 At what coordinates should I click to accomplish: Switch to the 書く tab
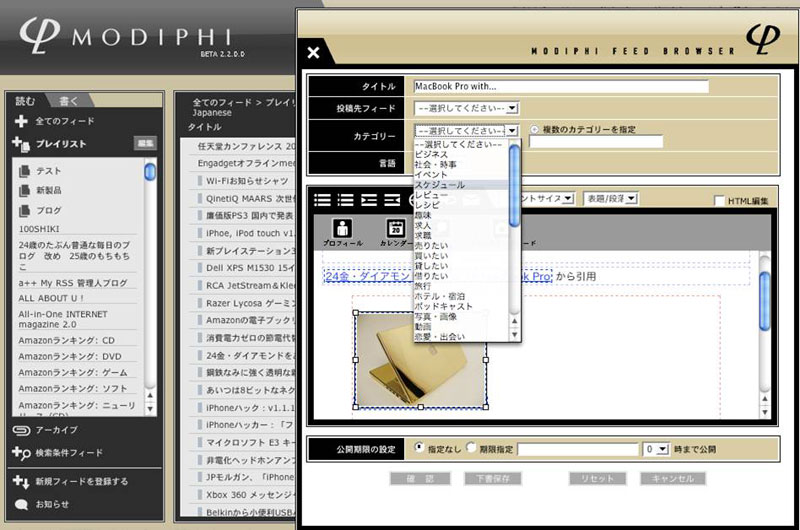68,101
